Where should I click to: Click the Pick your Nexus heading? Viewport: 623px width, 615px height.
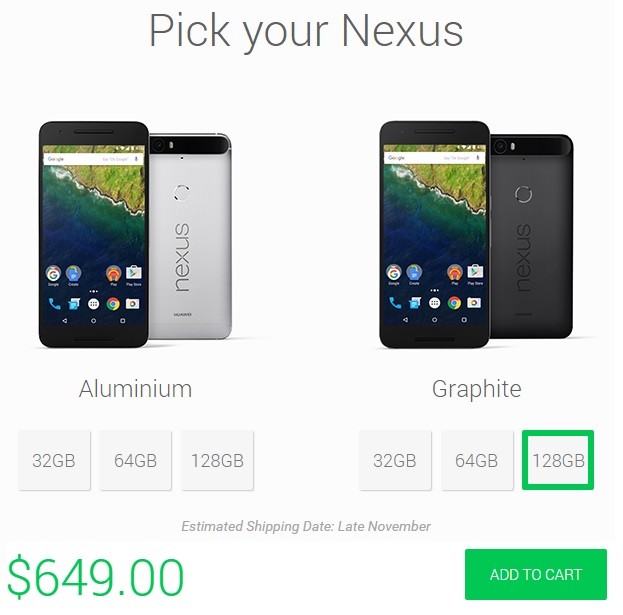pyautogui.click(x=306, y=32)
